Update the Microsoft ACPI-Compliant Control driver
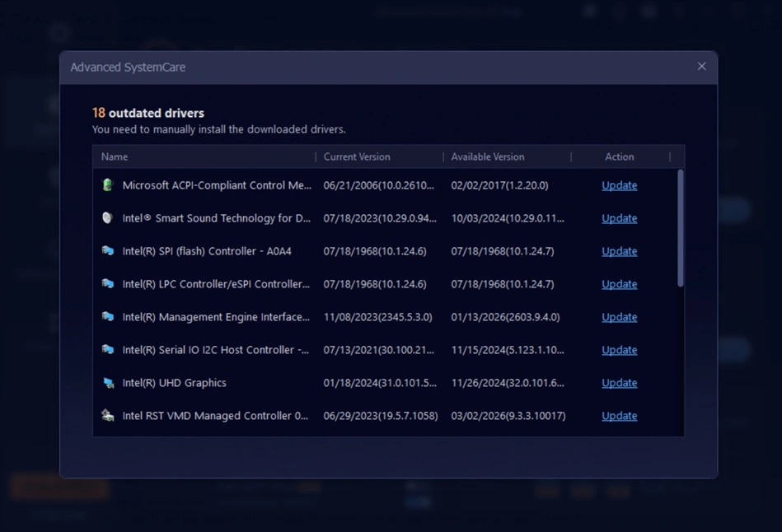The image size is (782, 532). (x=620, y=185)
